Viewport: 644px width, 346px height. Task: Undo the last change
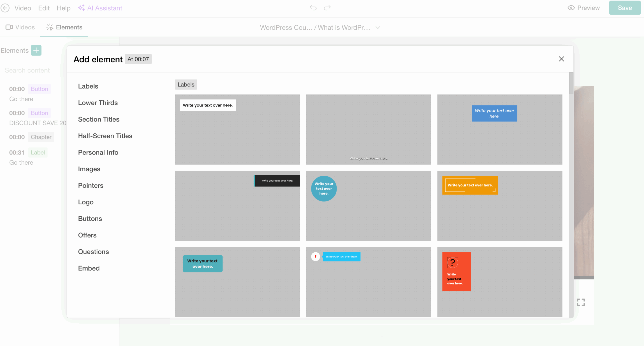[x=313, y=8]
